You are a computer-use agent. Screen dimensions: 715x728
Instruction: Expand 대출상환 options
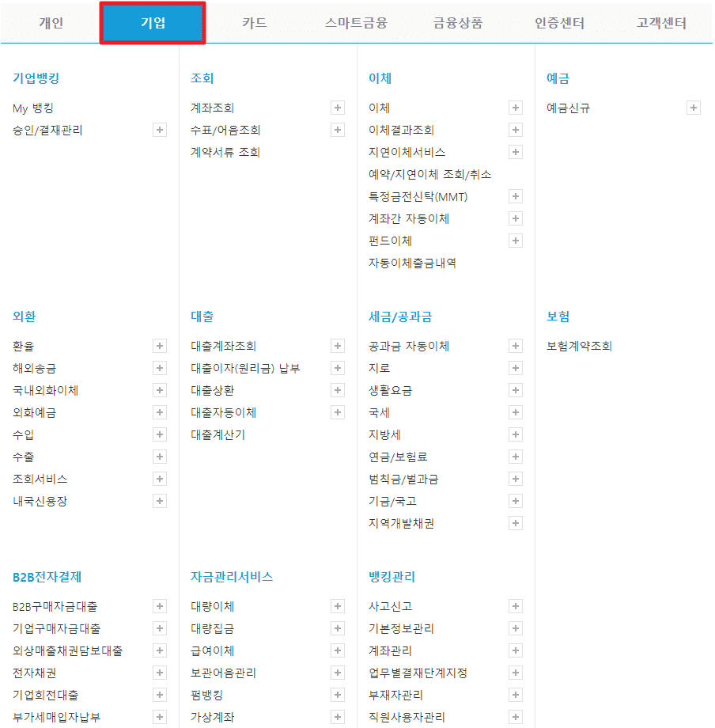tap(338, 389)
